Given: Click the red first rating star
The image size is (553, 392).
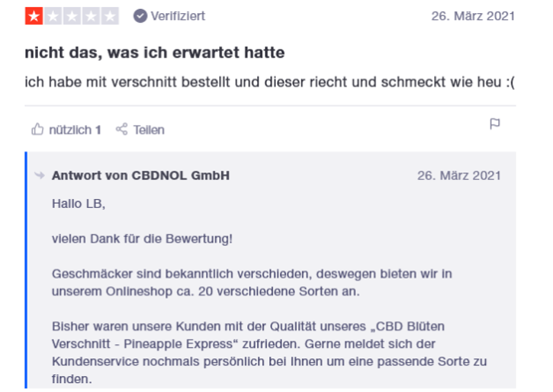Looking at the screenshot, I should click(34, 16).
